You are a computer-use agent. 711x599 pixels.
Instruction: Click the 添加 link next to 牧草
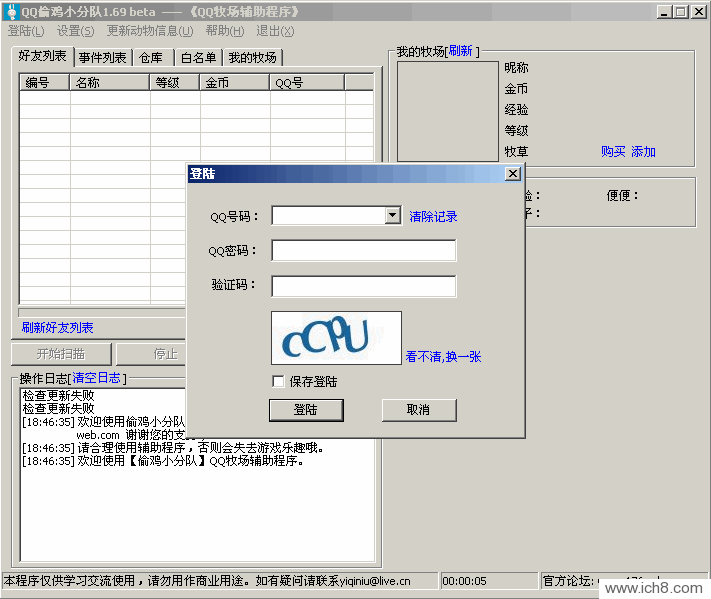[x=643, y=151]
